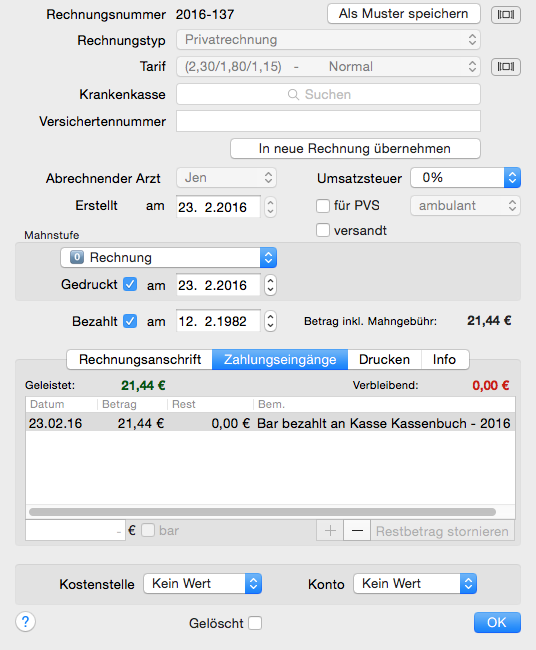The width and height of the screenshot is (536, 650).
Task: Tick the versandt checkbox
Action: 323,230
